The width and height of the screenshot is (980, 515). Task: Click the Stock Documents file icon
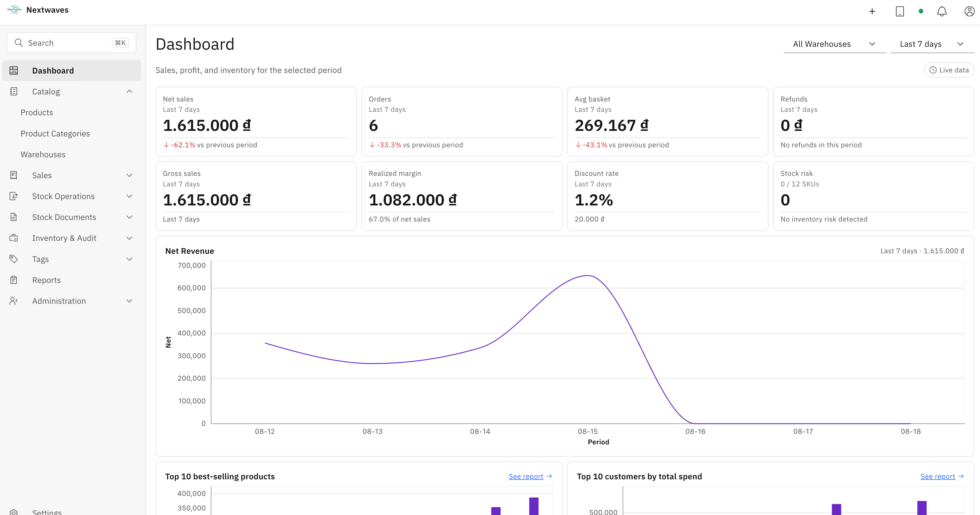[x=14, y=217]
